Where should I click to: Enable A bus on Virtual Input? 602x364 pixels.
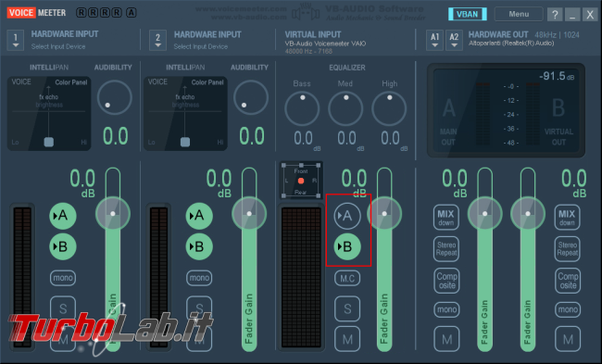347,216
